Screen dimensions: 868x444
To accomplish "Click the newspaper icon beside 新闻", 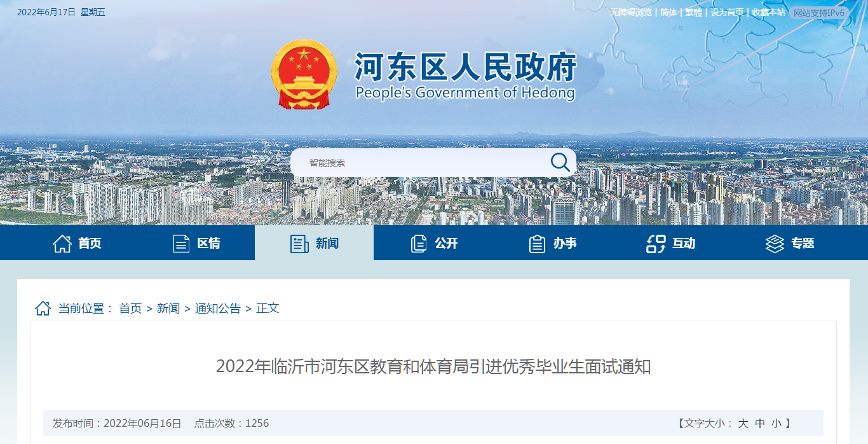I will click(x=299, y=243).
